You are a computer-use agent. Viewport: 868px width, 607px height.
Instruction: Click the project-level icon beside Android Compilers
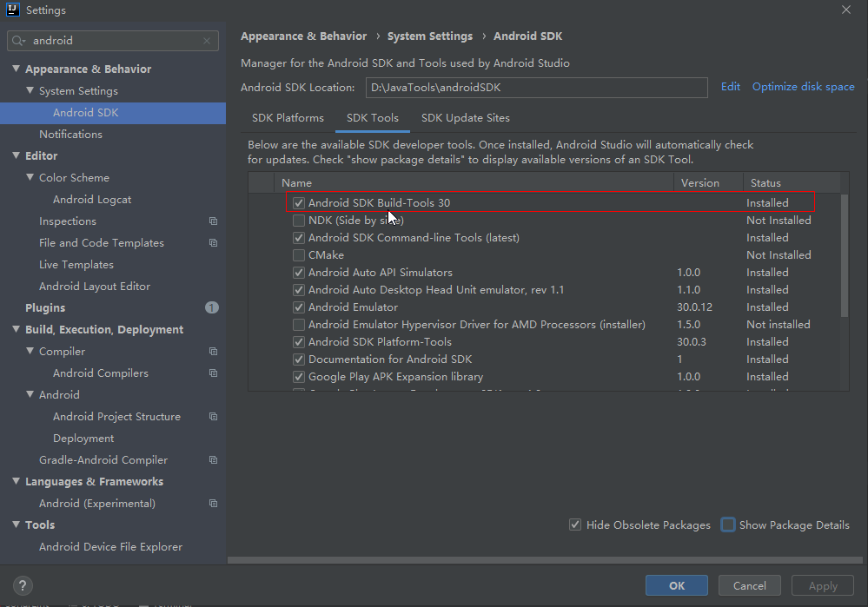pos(213,373)
